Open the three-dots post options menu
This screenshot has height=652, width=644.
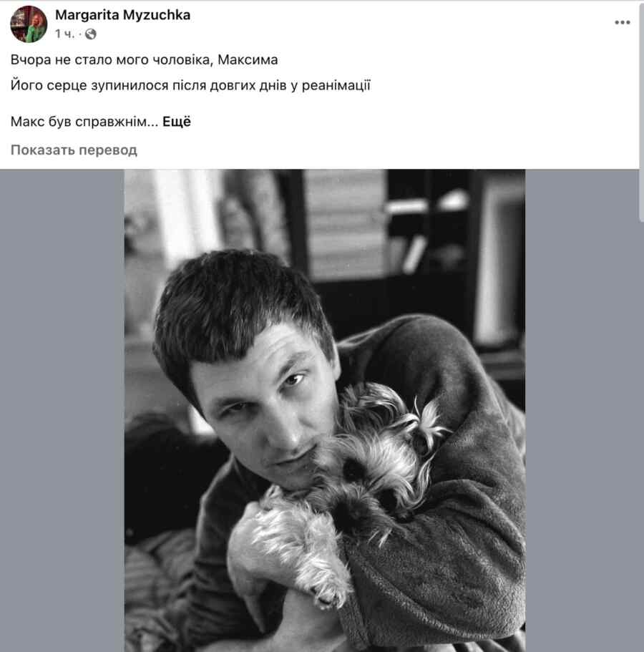(x=622, y=22)
